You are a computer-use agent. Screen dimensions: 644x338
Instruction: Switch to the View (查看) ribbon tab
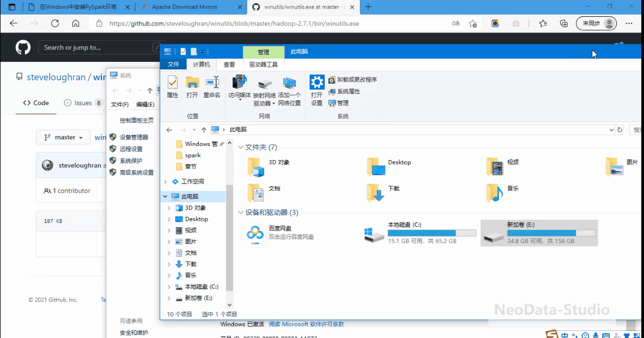(x=229, y=65)
